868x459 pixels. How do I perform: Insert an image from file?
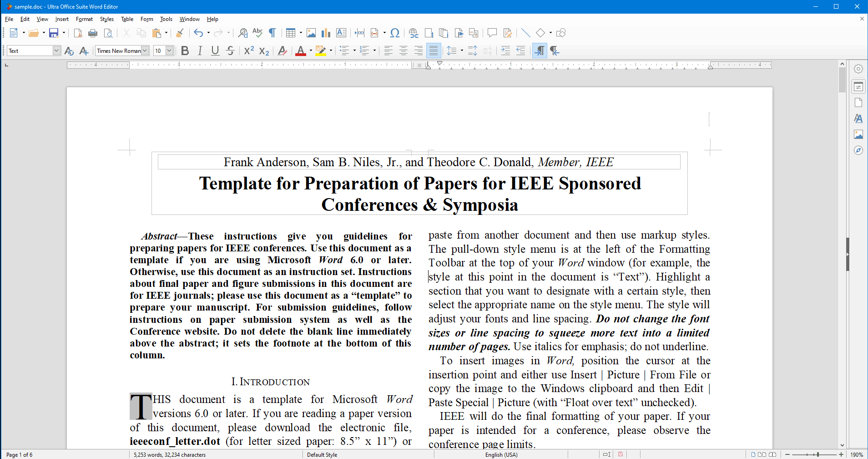tap(311, 33)
